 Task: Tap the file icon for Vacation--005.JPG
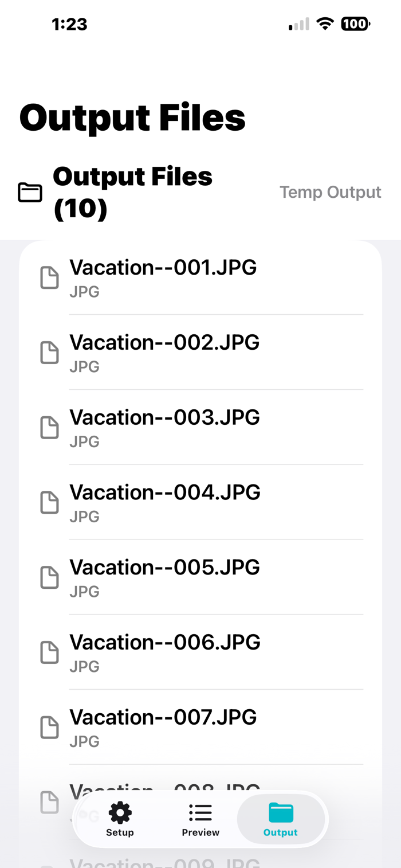tap(49, 577)
